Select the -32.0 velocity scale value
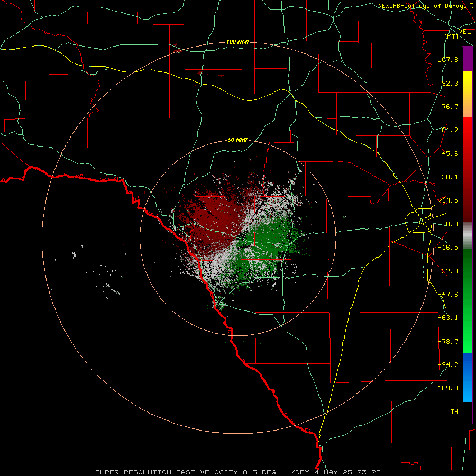Image resolution: width=476 pixels, height=476 pixels. tap(448, 271)
